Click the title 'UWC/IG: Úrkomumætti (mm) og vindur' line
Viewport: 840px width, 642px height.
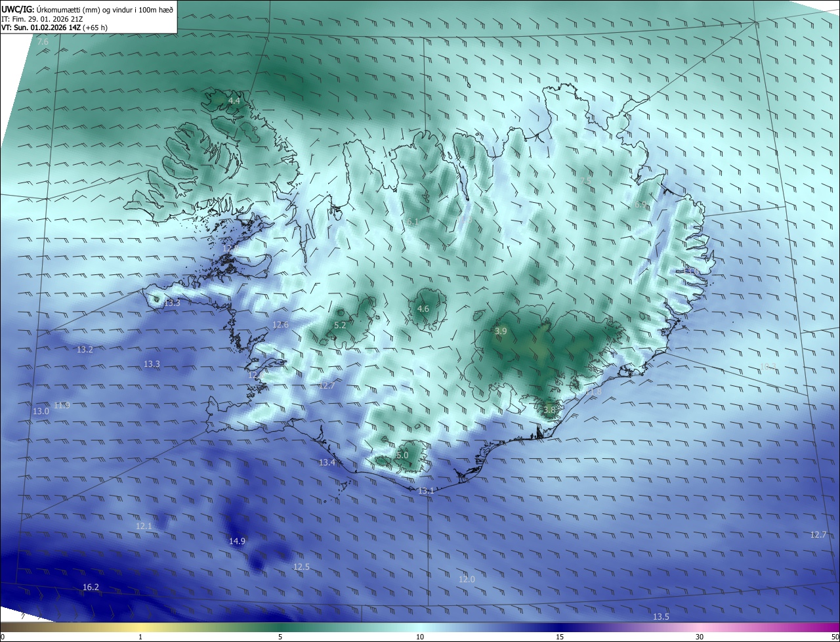coord(87,10)
